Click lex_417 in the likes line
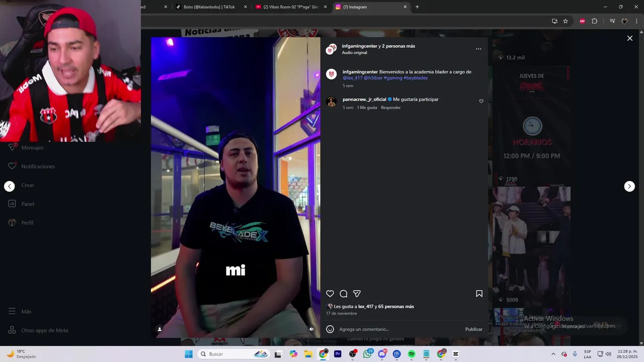Image resolution: width=644 pixels, height=362 pixels. 366,307
